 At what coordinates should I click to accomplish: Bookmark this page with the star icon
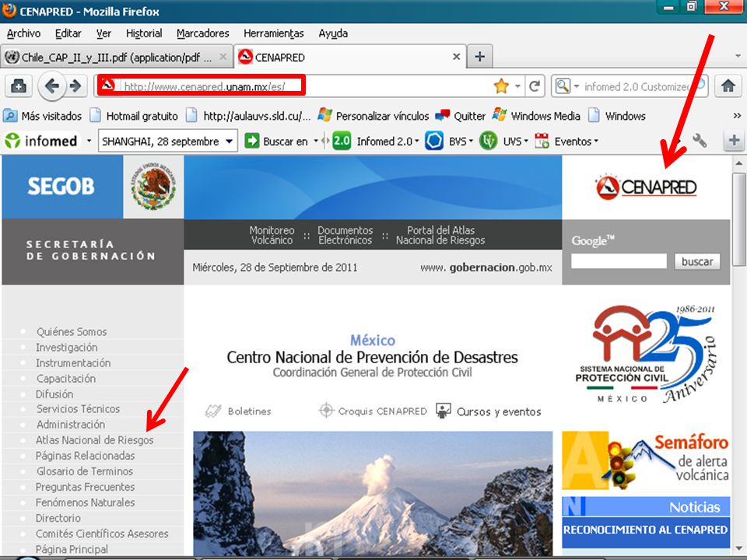(x=501, y=86)
